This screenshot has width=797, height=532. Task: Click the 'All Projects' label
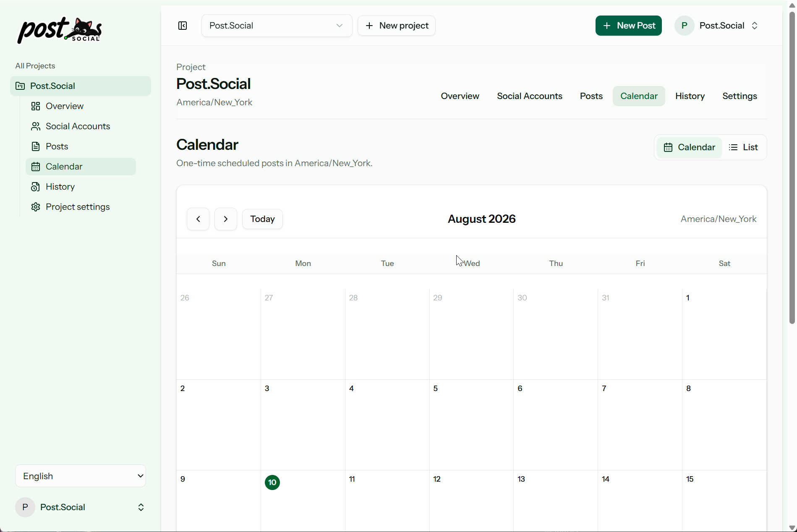tap(35, 66)
